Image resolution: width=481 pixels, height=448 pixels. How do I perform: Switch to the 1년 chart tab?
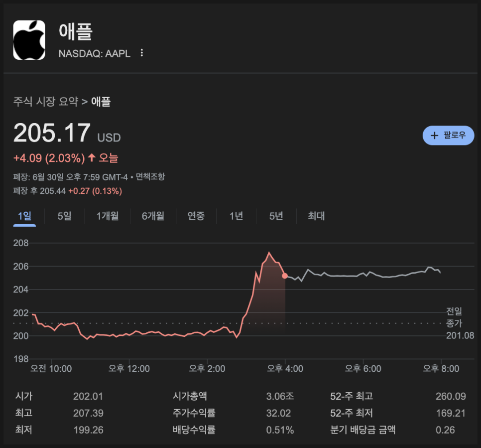237,216
